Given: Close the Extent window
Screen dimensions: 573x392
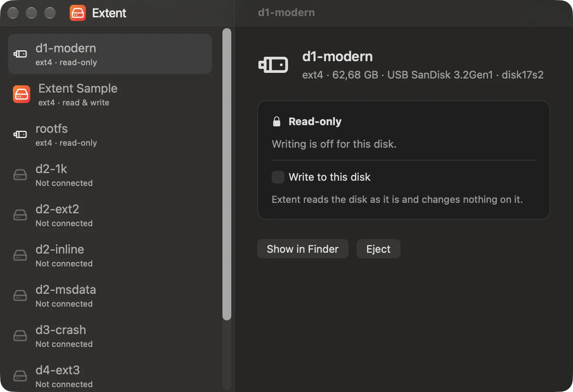Looking at the screenshot, I should 13,13.
